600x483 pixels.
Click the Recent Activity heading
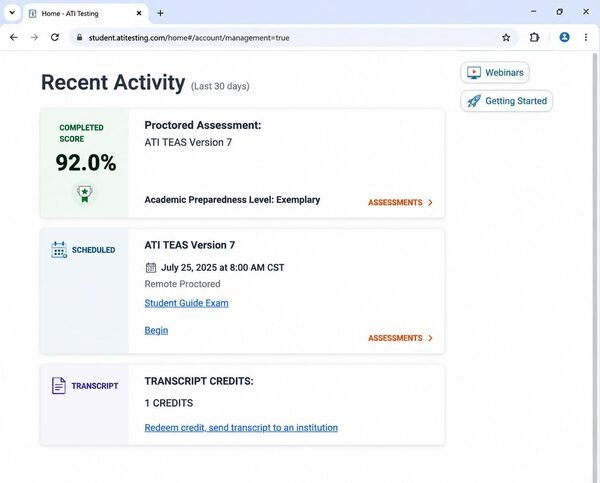tap(113, 82)
